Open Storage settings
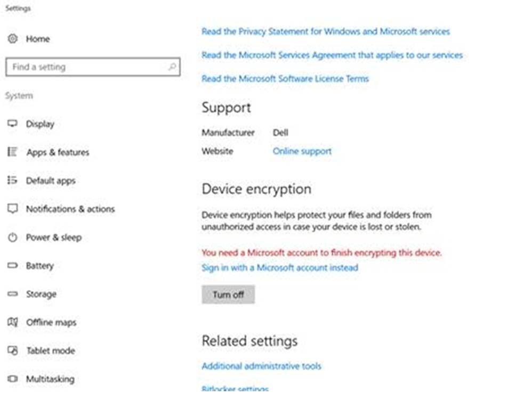 (x=41, y=294)
